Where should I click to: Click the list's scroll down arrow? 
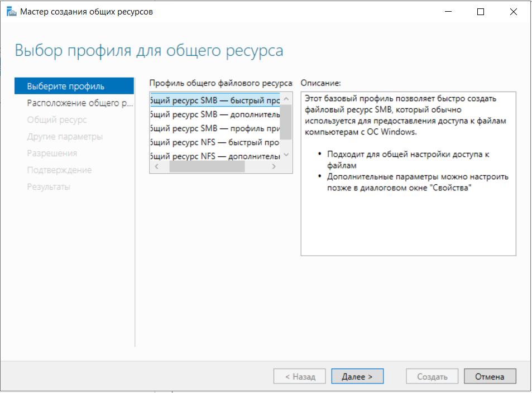pos(286,155)
